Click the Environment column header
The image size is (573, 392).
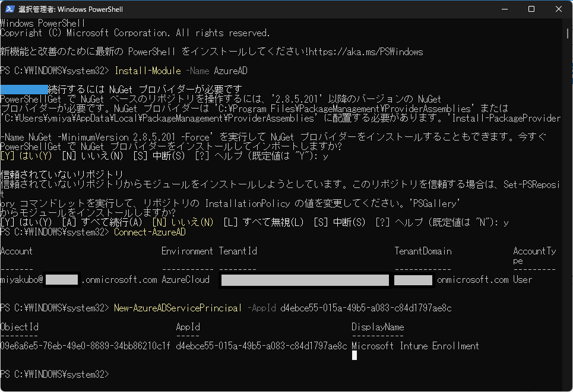point(187,251)
